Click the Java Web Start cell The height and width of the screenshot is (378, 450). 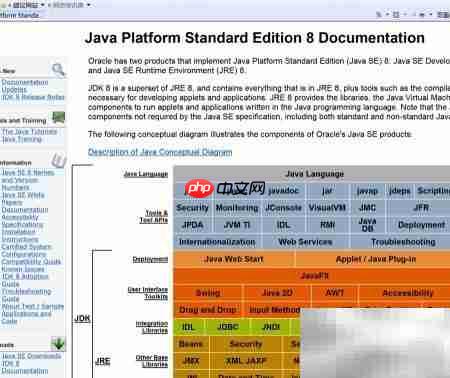234,259
